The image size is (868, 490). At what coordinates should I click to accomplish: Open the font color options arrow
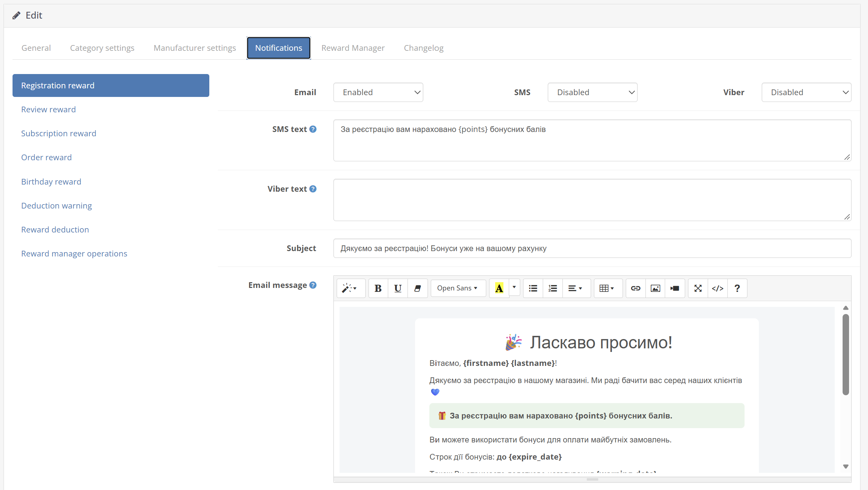[514, 288]
